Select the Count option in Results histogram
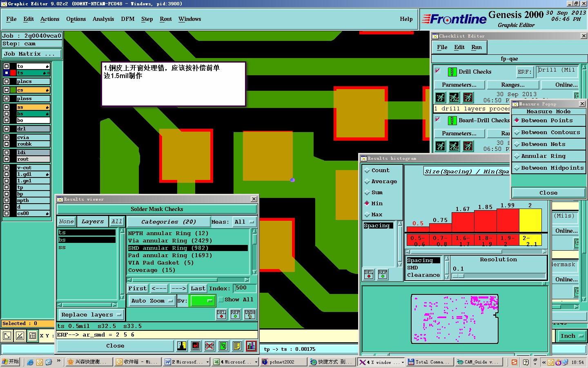Screen dimensions: 588x368 click(x=377, y=171)
